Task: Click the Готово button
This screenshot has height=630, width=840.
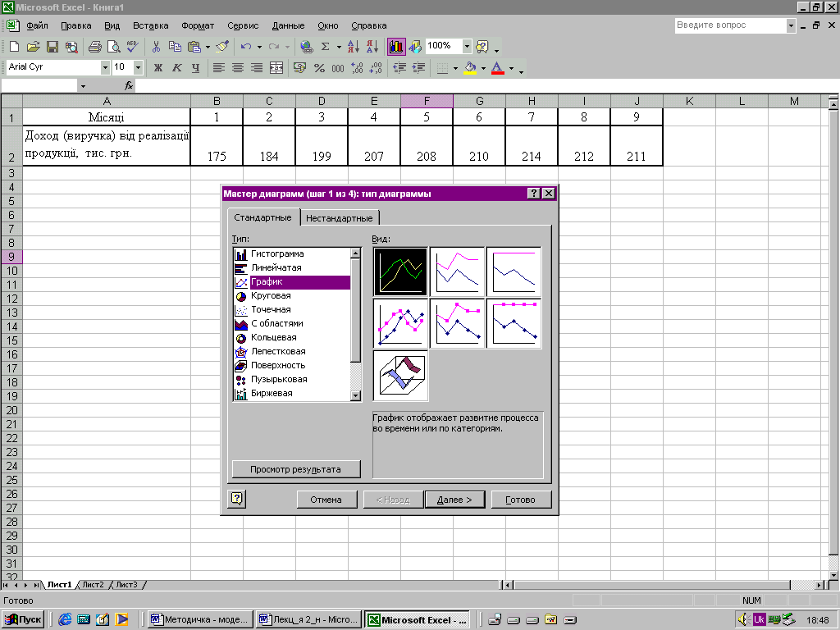Action: (x=521, y=500)
